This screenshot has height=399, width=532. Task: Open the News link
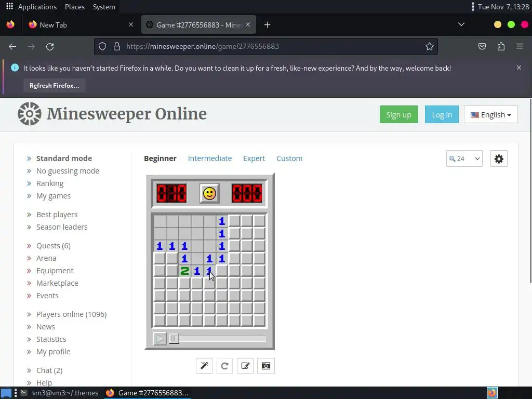click(46, 327)
